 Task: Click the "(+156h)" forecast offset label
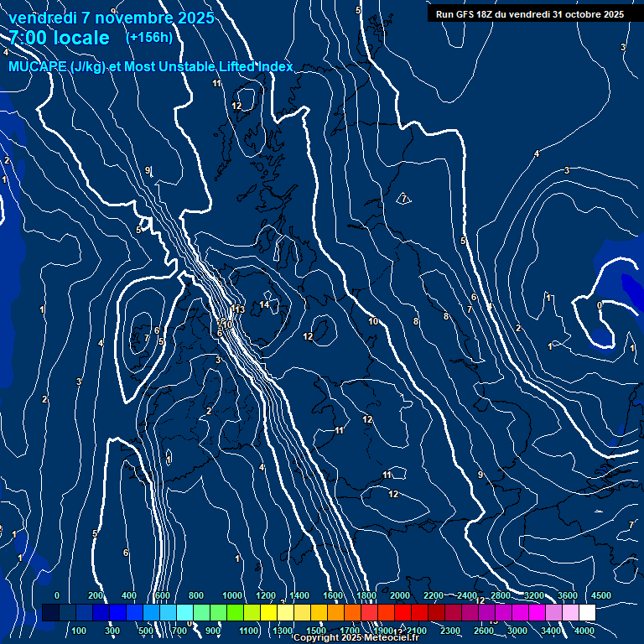[149, 38]
